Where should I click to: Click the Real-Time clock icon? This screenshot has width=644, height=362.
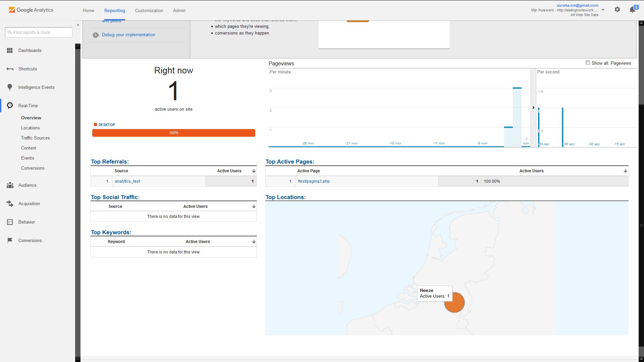point(10,106)
